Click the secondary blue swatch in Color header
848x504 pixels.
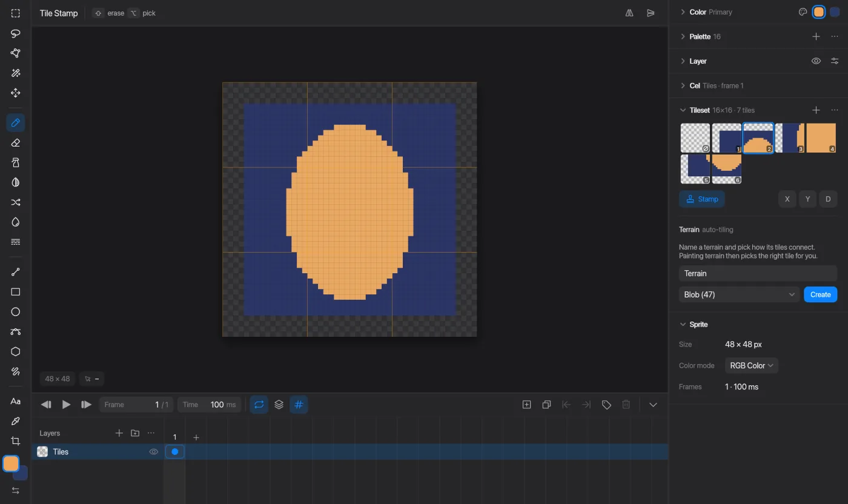835,12
